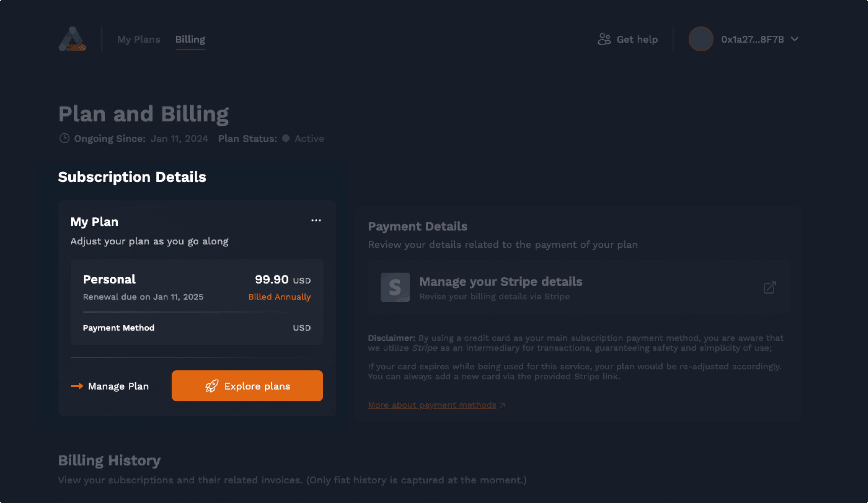Screen dimensions: 868x503
Task: Click the Personal plan name
Action: (109, 279)
